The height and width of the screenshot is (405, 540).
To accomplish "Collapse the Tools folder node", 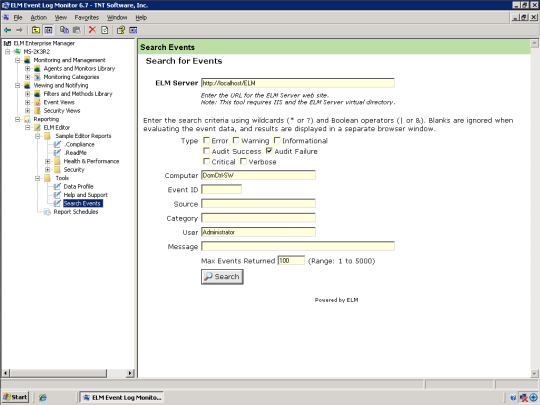I will pyautogui.click(x=38, y=178).
